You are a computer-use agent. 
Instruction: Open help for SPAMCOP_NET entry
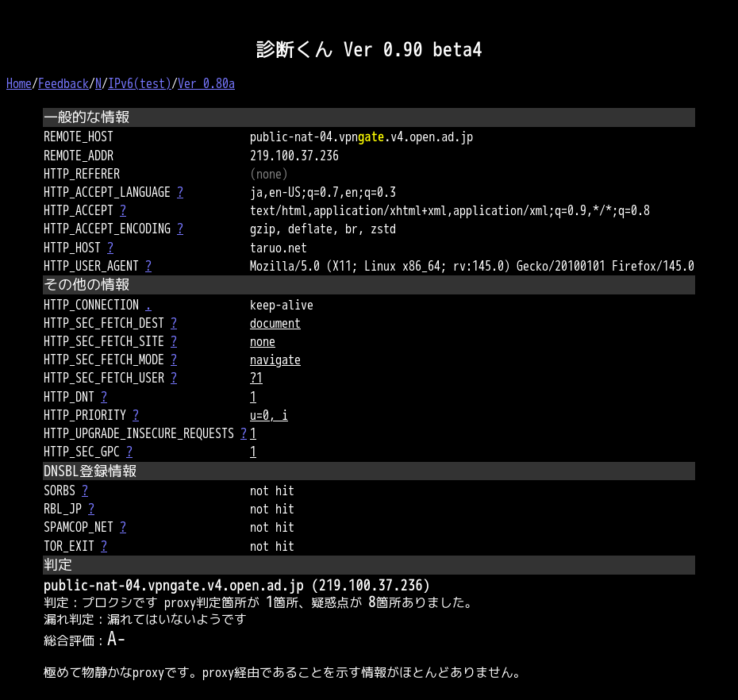123,527
